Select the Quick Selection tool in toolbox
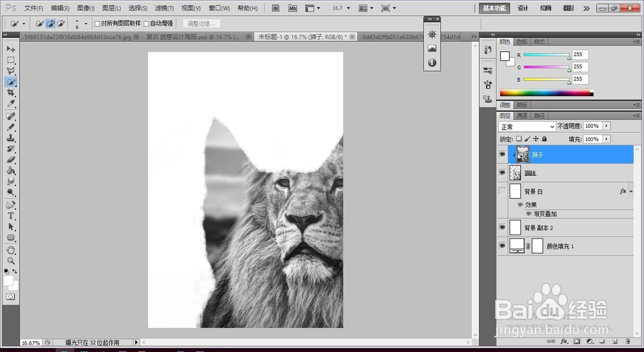Screen dimensions: 644x352 click(x=11, y=83)
